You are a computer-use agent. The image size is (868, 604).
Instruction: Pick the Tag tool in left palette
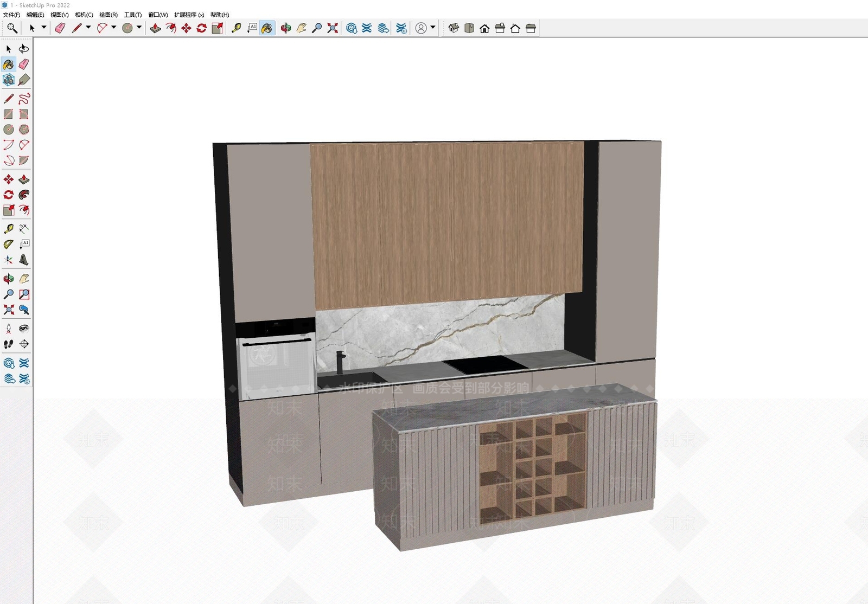23,80
